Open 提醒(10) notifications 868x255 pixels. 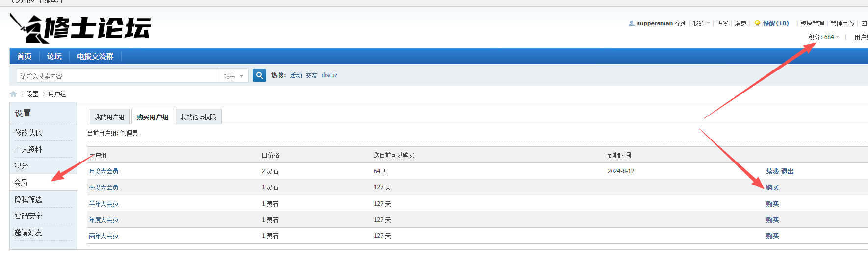776,23
